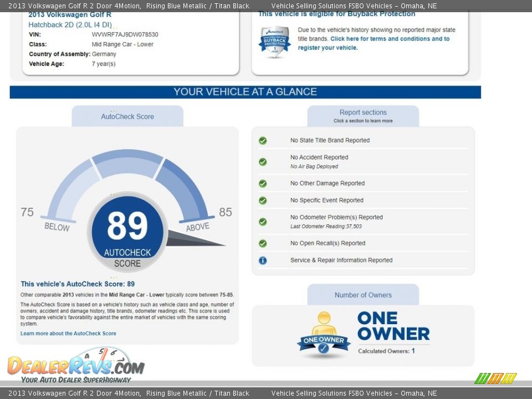This screenshot has height=399, width=532.
Task: Click the blue info icon for Service & Repair
Action: pos(263,260)
